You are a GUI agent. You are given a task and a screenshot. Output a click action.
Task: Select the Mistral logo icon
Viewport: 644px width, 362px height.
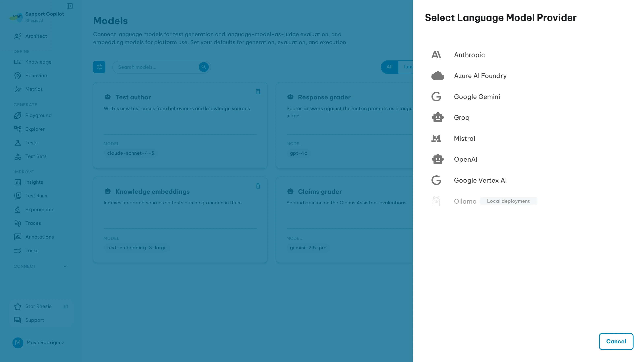pyautogui.click(x=436, y=138)
